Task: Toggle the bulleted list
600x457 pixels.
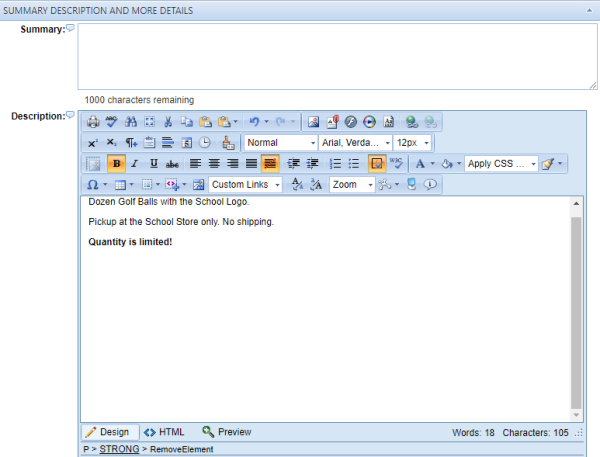Action: pos(354,164)
